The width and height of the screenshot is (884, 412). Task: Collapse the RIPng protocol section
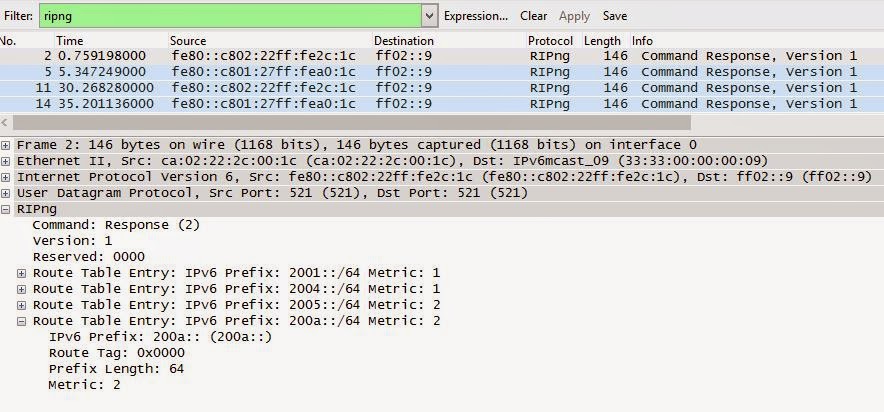tap(7, 209)
